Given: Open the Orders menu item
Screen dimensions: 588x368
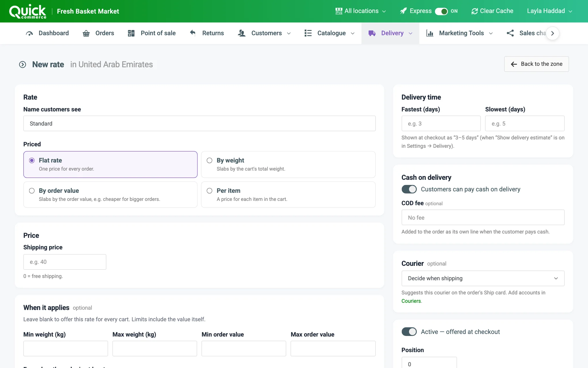Looking at the screenshot, I should [x=98, y=33].
